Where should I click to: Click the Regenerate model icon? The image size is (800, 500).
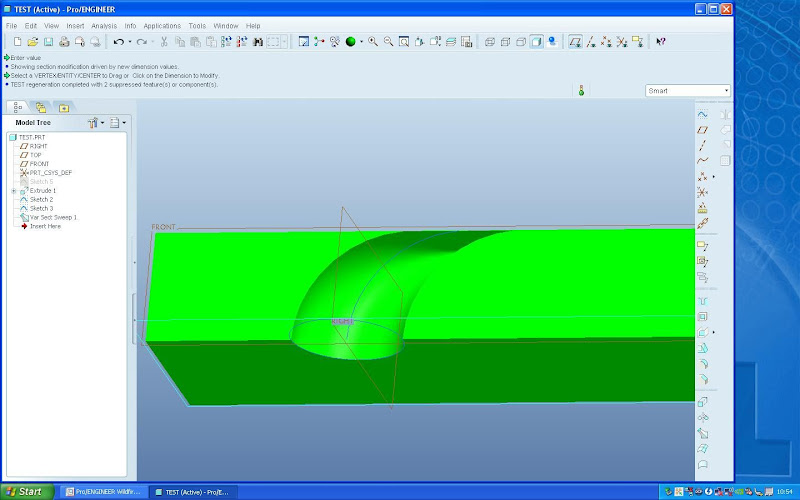pyautogui.click(x=226, y=42)
